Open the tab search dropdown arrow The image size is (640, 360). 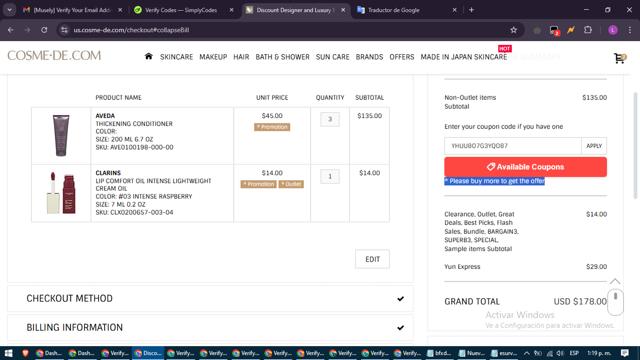coord(9,10)
